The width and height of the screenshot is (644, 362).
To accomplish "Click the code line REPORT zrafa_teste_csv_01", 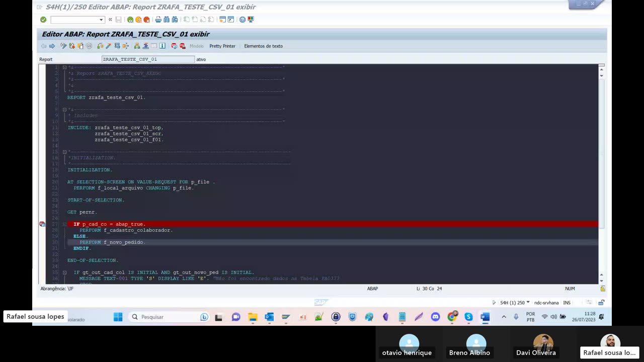I will [x=106, y=98].
